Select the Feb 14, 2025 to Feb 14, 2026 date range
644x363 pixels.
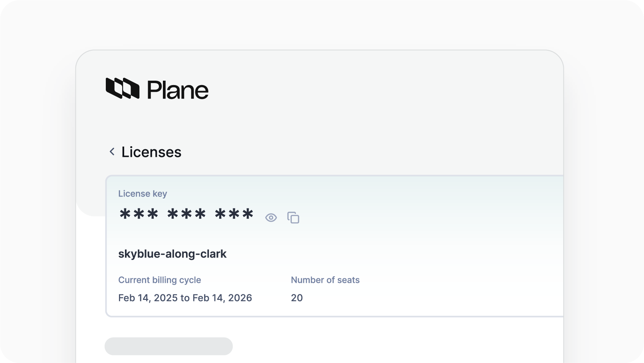(x=185, y=298)
